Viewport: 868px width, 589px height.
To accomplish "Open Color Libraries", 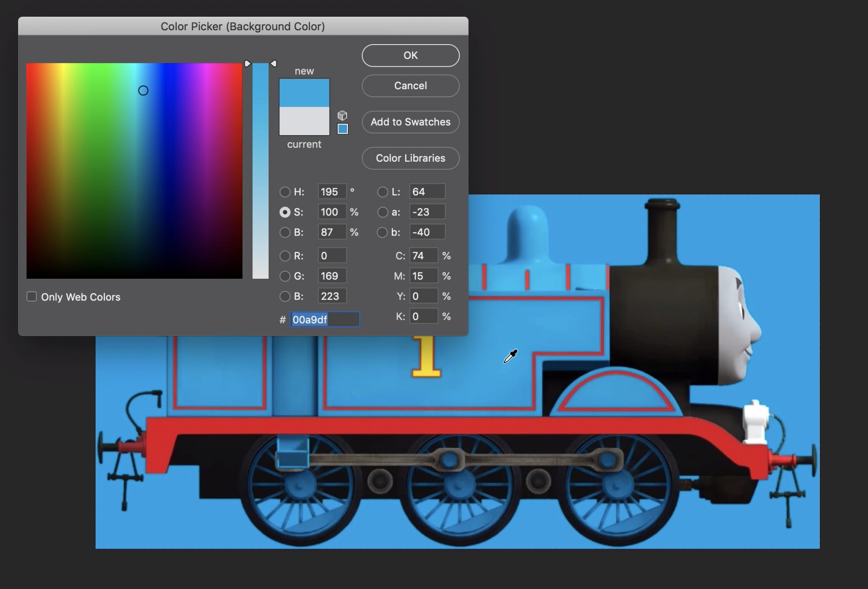I will click(411, 158).
